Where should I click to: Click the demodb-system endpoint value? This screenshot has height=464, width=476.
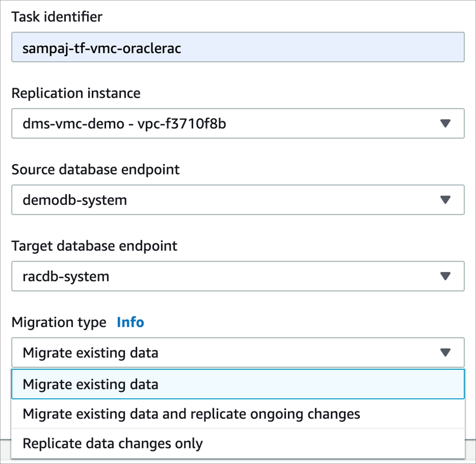tap(75, 200)
